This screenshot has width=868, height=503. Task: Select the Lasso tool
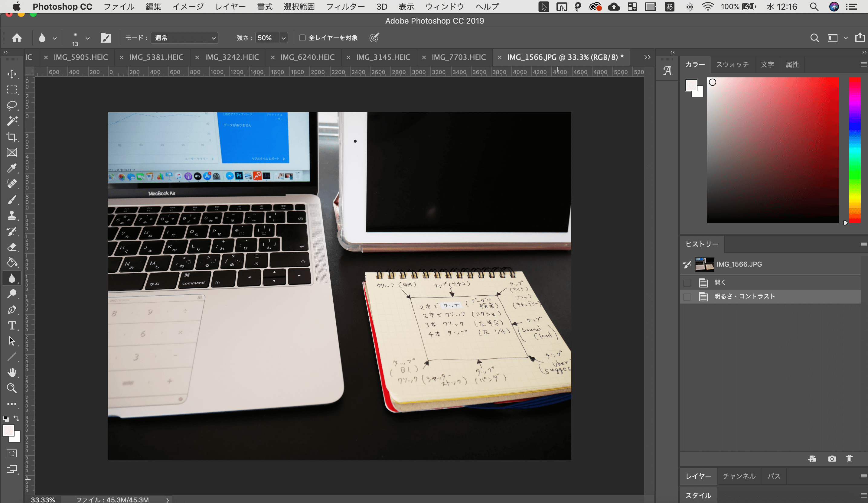pyautogui.click(x=12, y=105)
